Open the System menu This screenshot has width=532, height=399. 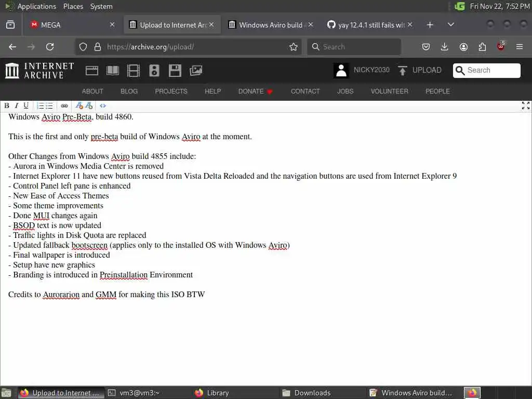click(x=101, y=6)
